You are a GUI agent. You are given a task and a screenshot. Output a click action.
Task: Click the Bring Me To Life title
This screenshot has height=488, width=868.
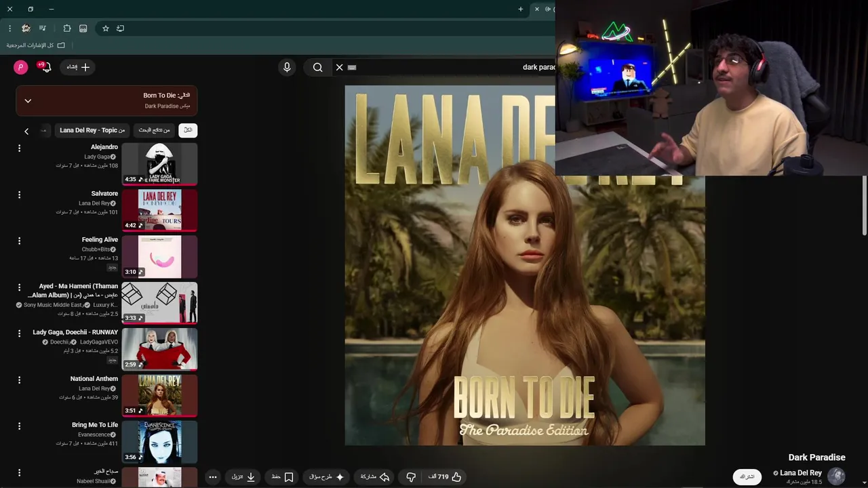(x=95, y=425)
